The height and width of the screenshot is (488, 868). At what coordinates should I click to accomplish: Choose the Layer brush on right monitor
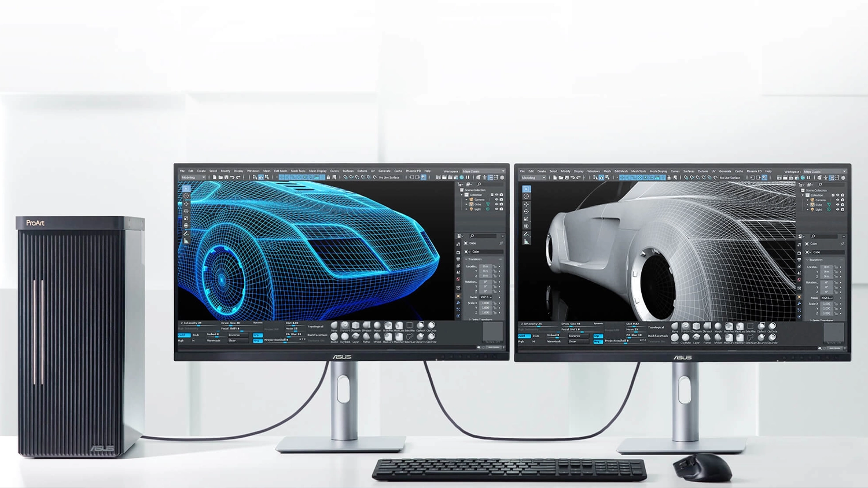(x=696, y=338)
